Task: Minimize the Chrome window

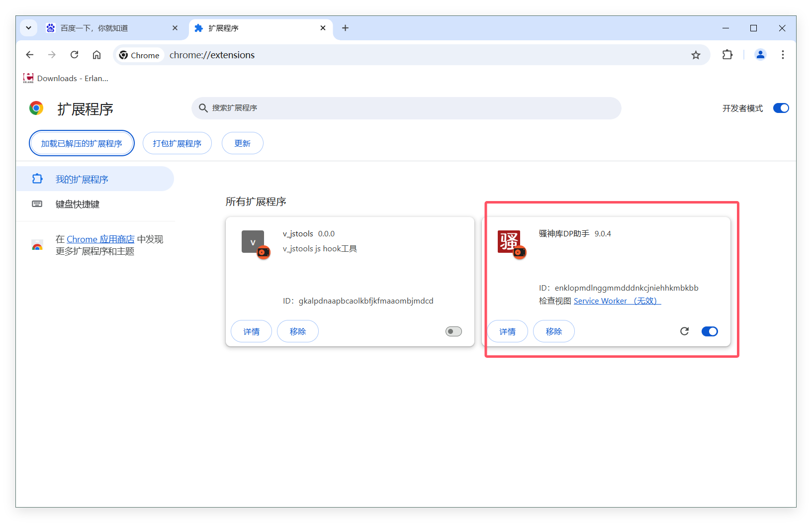Action: 725,28
